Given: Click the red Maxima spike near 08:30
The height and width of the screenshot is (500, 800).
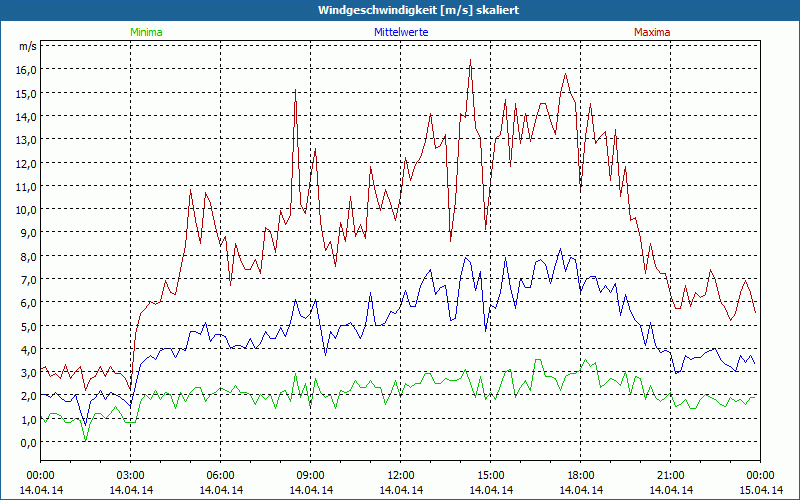Looking at the screenshot, I should click(x=295, y=90).
